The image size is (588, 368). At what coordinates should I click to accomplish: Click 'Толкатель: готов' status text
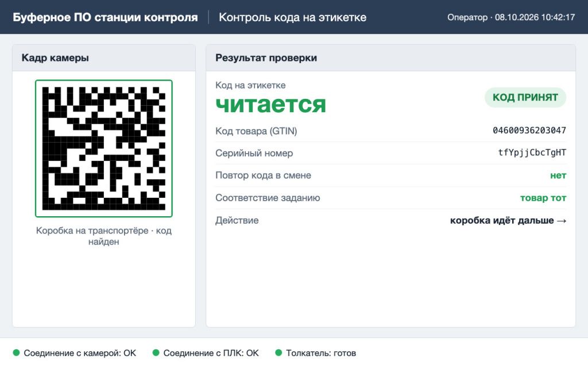pos(321,353)
